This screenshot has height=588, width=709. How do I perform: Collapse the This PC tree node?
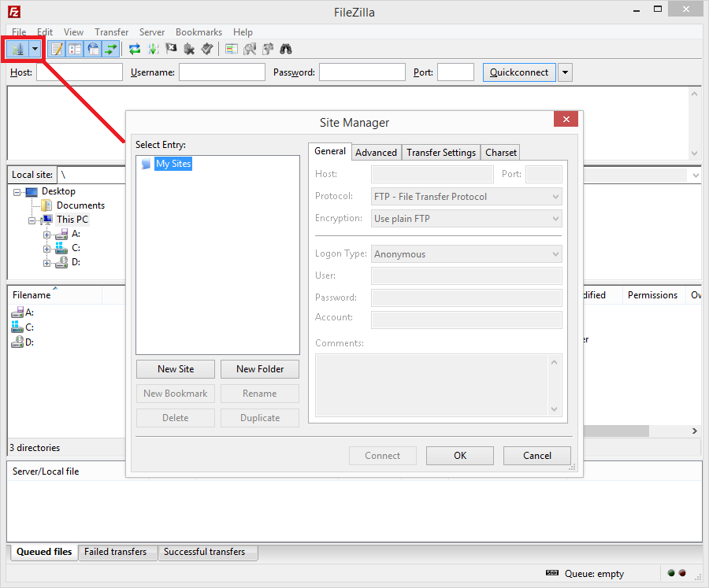tap(32, 219)
